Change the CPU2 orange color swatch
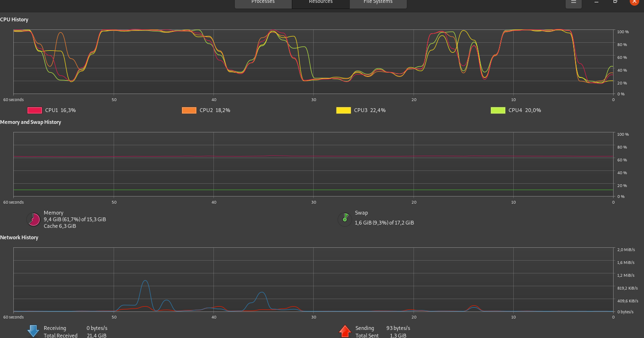This screenshot has width=644, height=338. [189, 110]
